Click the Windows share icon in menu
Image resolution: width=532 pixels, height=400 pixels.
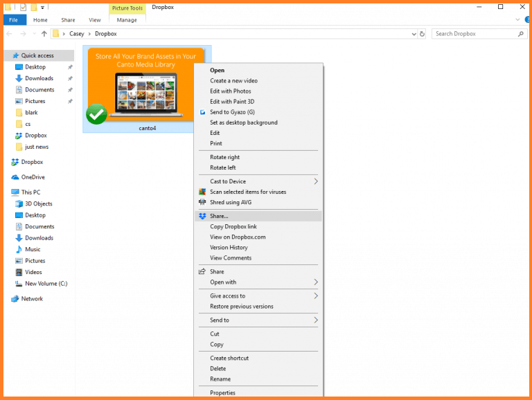point(202,271)
